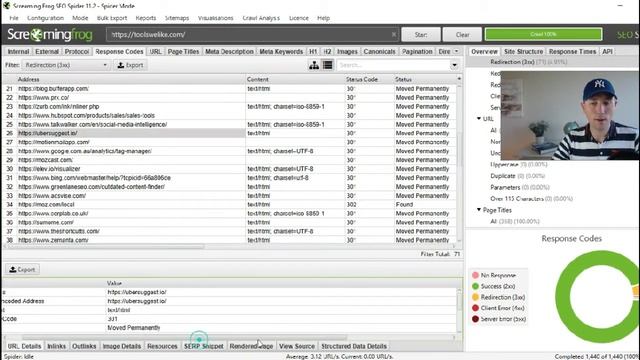Open the column picker at table header
The image size is (640, 360).
point(459,79)
